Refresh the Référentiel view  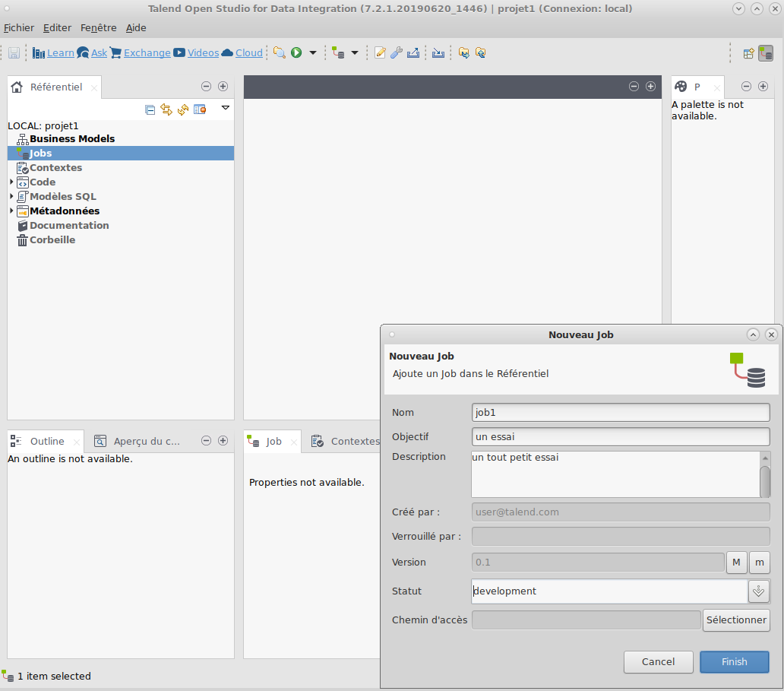183,109
